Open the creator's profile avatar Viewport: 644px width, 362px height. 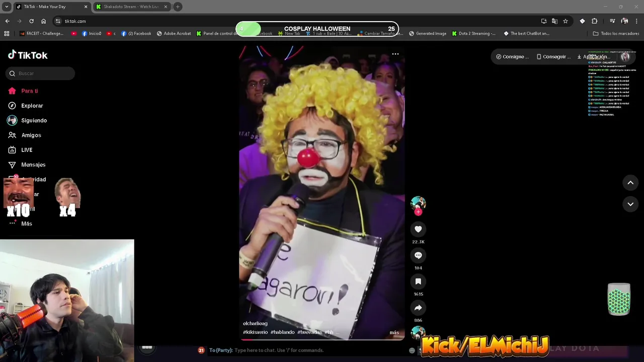(x=418, y=203)
